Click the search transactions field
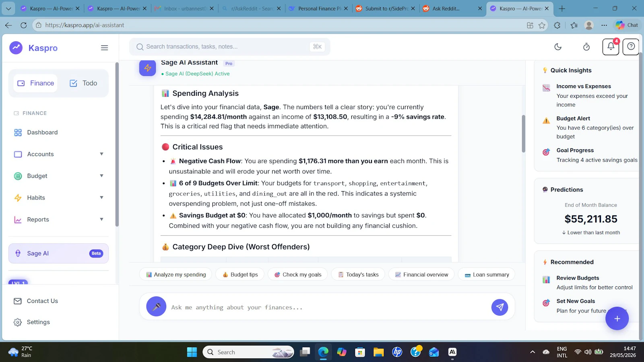The height and width of the screenshot is (362, 644). (x=230, y=47)
